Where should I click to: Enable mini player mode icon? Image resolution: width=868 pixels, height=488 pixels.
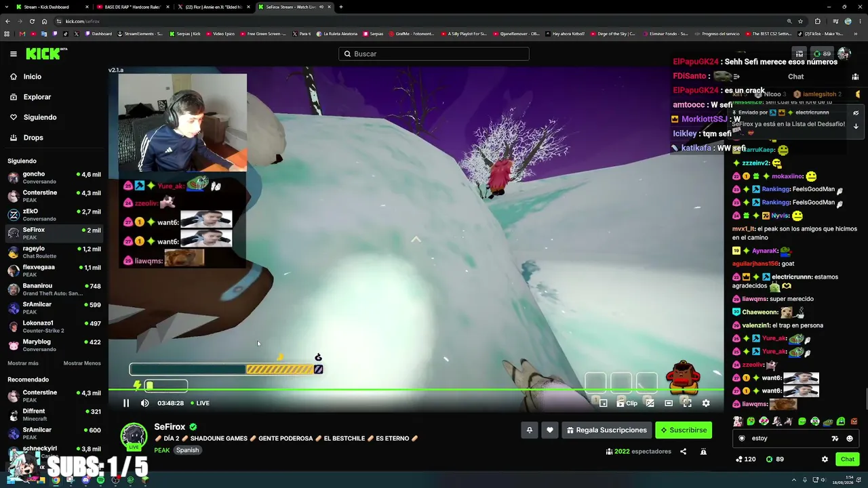[603, 403]
